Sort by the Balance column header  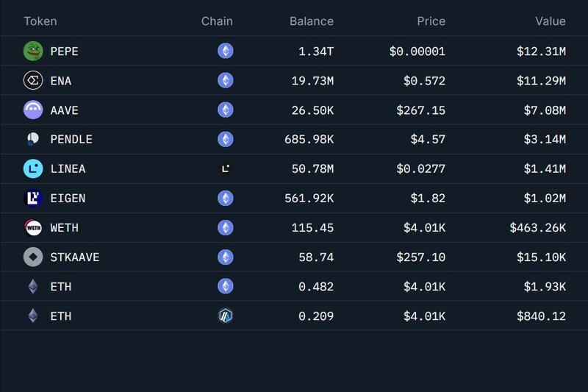pos(311,21)
